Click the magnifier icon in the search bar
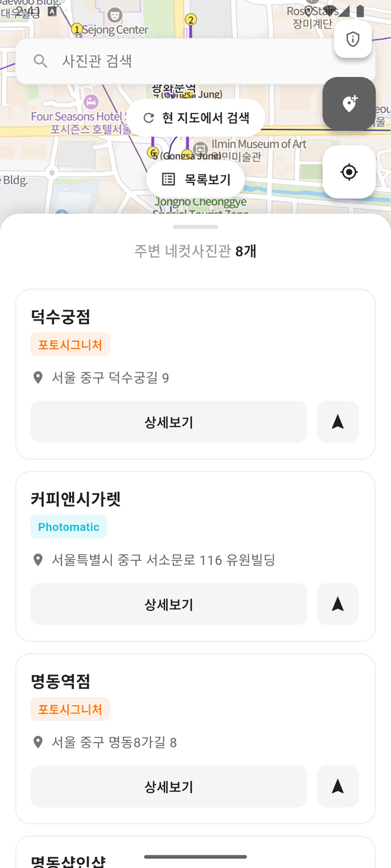 [x=40, y=61]
